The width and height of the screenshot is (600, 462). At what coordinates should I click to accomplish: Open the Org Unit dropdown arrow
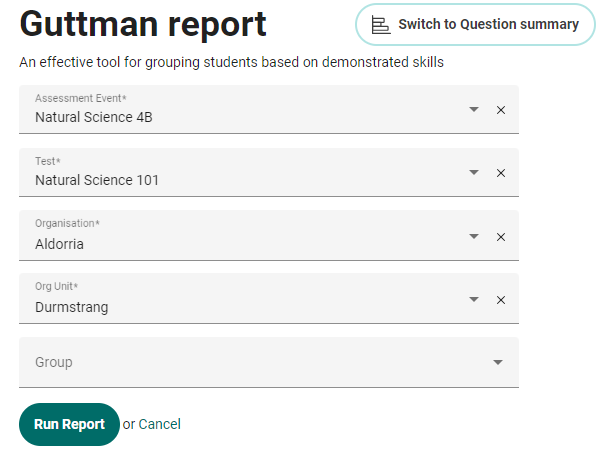pyautogui.click(x=474, y=299)
